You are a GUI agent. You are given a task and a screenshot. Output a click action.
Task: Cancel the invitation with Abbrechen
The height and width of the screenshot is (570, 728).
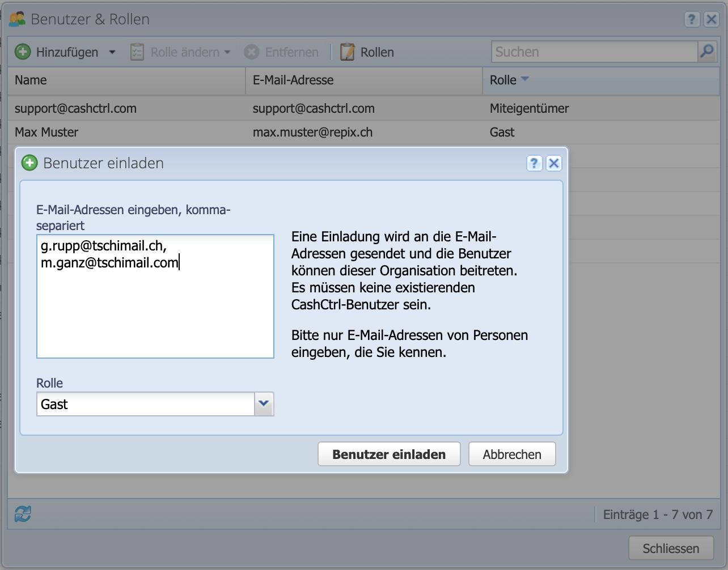tap(511, 454)
